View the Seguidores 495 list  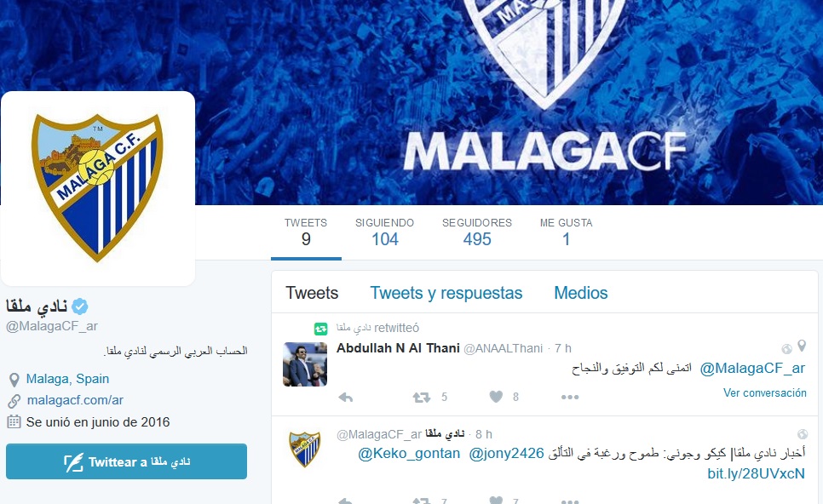pos(476,232)
